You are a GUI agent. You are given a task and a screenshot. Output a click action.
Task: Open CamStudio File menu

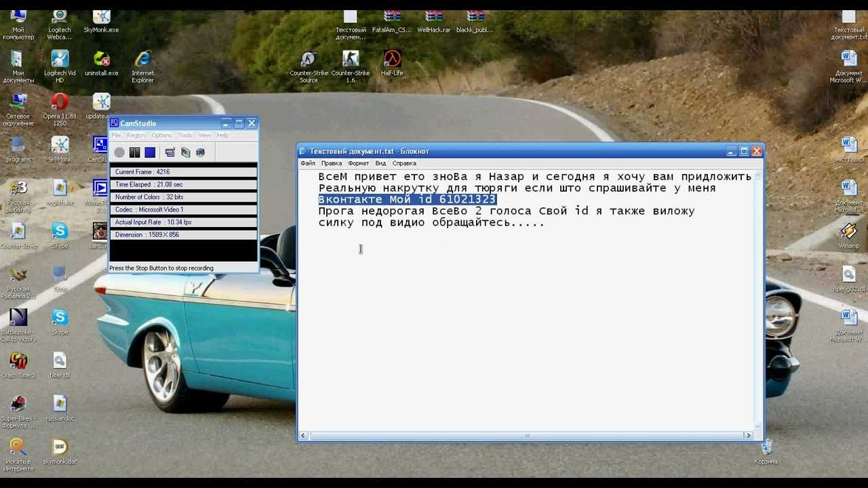point(116,136)
